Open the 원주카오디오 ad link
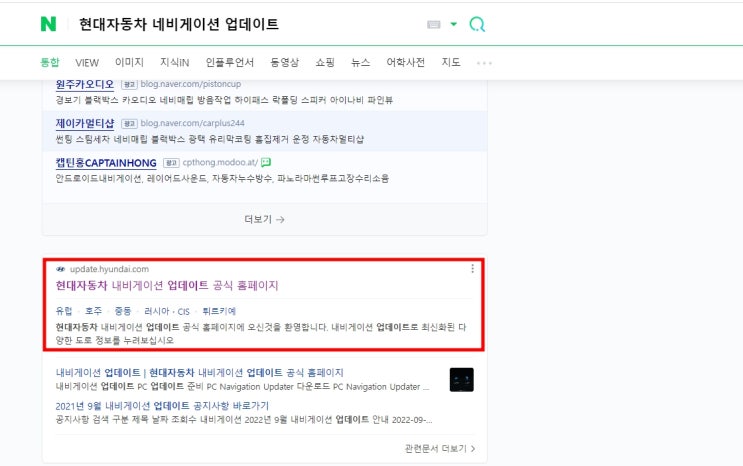 click(x=85, y=84)
